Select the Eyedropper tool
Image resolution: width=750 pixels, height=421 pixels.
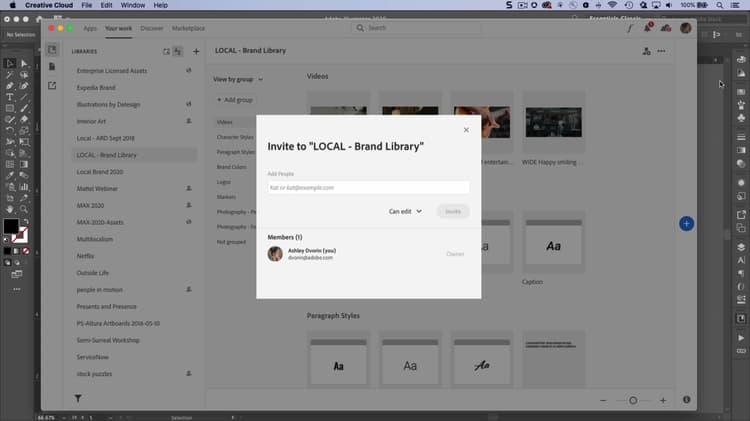(10, 176)
